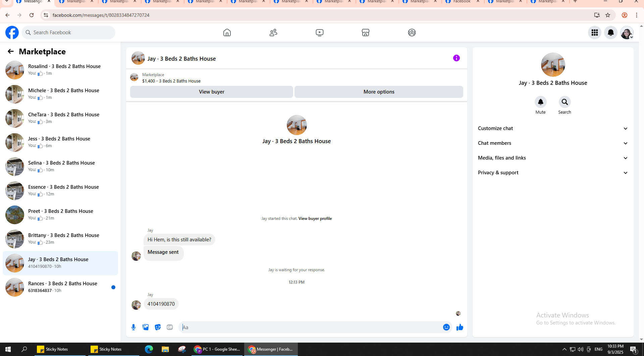
Task: Open the Notifications bell icon
Action: (x=611, y=33)
